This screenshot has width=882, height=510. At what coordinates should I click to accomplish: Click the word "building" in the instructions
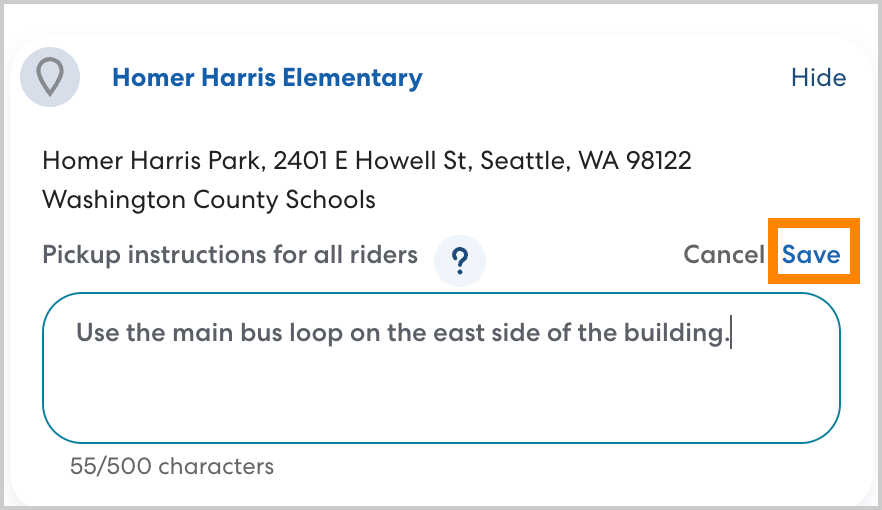point(686,333)
